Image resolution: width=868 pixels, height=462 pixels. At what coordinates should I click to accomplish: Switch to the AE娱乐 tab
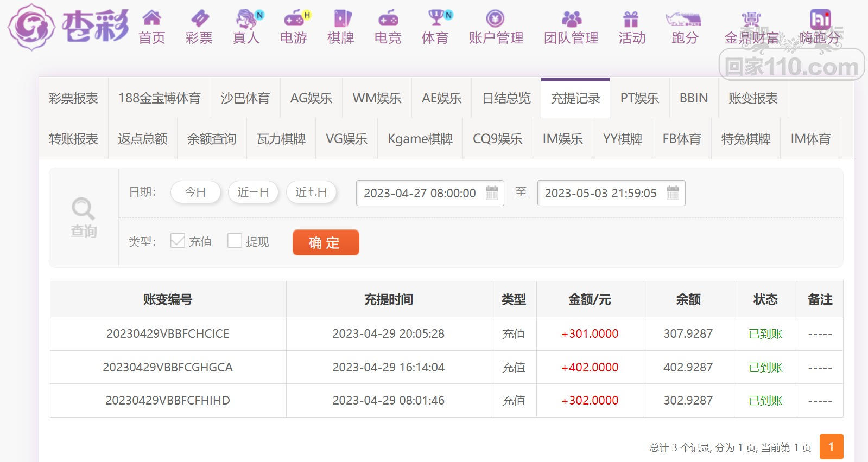click(x=442, y=98)
